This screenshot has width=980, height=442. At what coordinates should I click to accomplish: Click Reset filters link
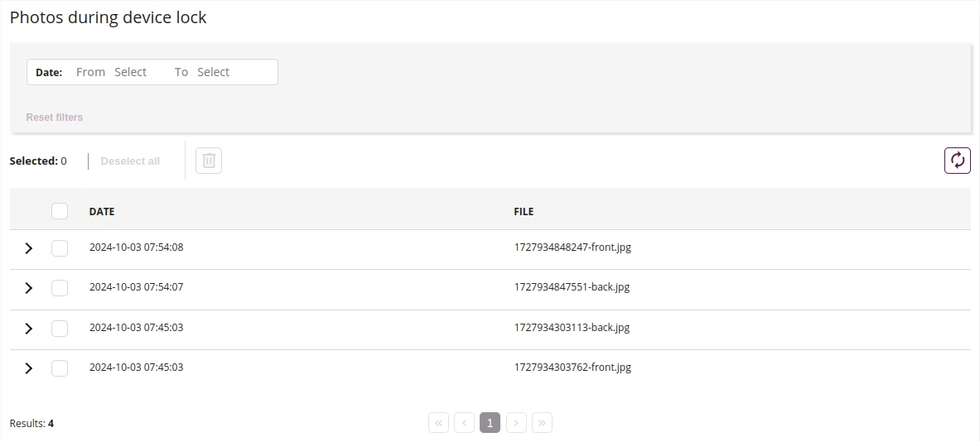55,117
